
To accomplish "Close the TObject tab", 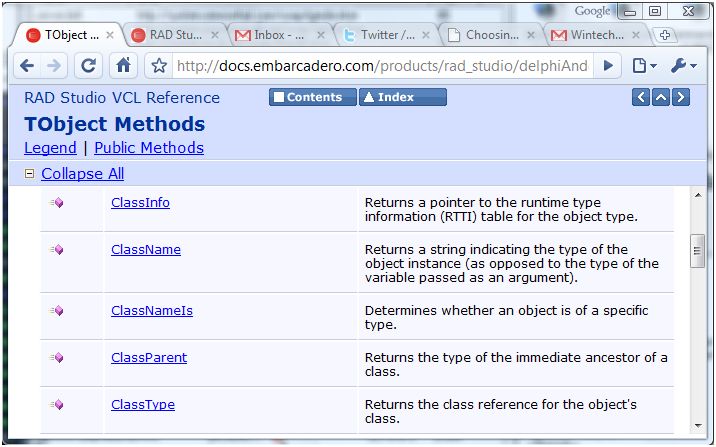I will point(110,35).
